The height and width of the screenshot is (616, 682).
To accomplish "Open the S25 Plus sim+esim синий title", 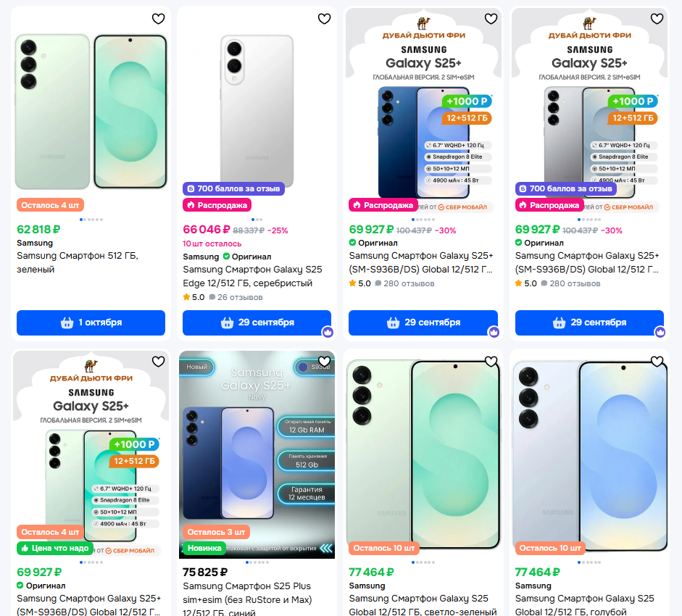I will coord(247,599).
